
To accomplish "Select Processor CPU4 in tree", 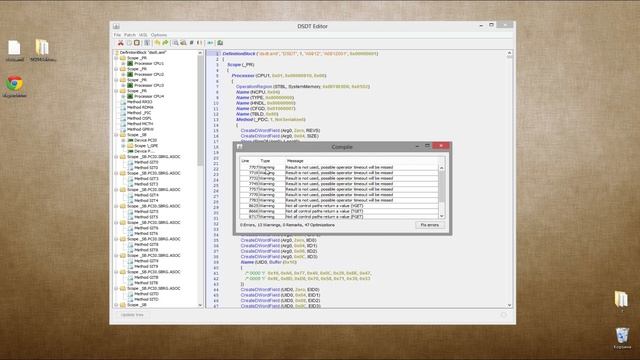I will point(149,97).
